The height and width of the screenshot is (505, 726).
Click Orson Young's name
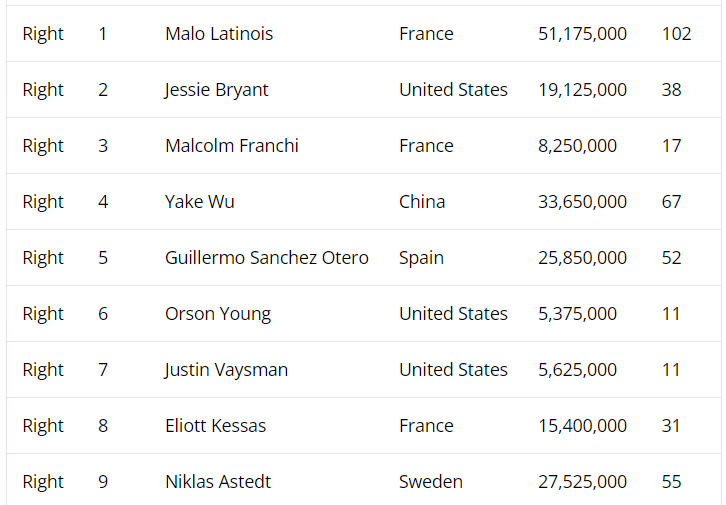click(218, 314)
